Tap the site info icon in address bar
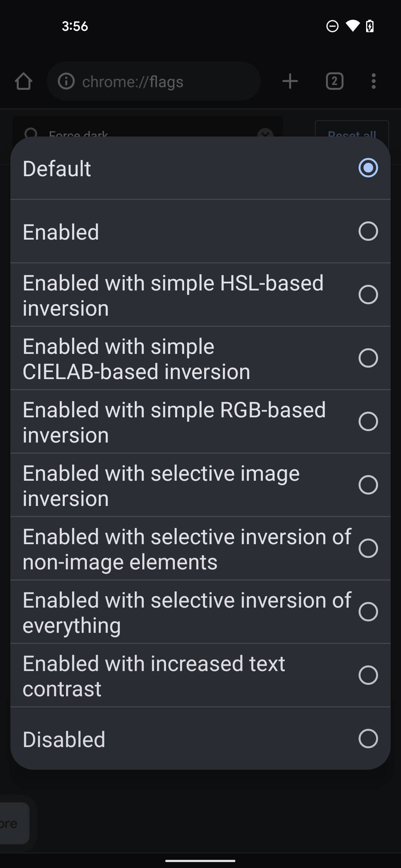Viewport: 401px width, 868px height. click(66, 81)
